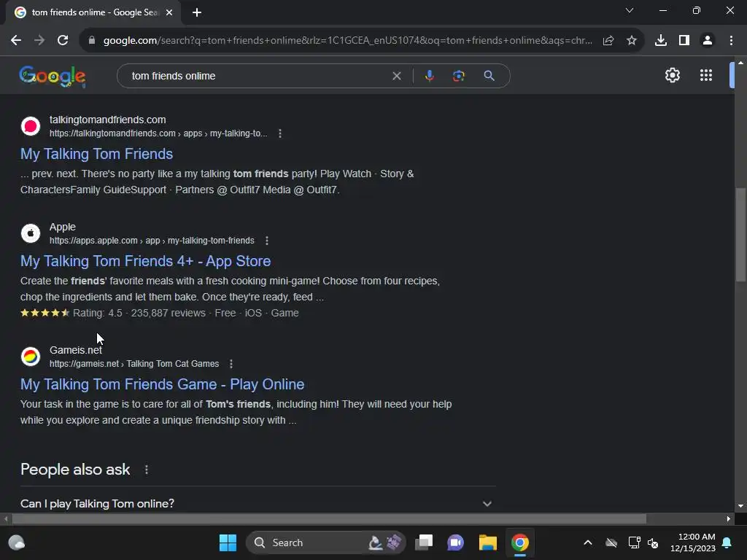
Task: Share this page icon in address bar
Action: pyautogui.click(x=608, y=41)
